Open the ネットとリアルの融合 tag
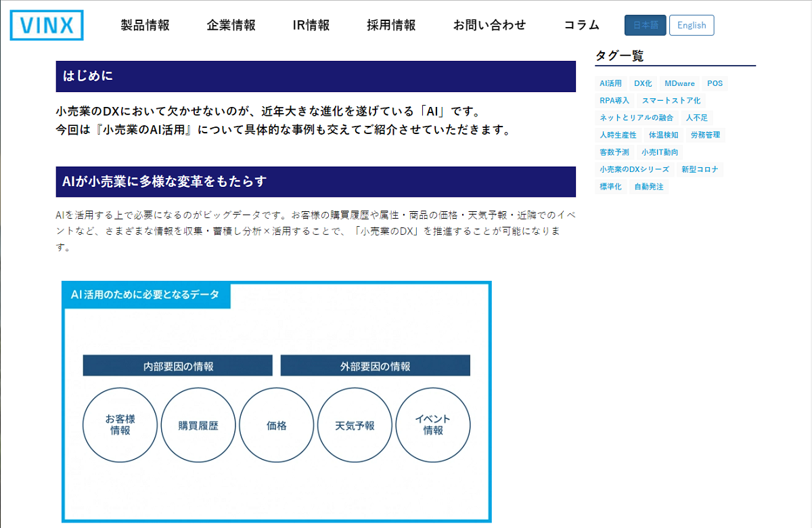 637,117
